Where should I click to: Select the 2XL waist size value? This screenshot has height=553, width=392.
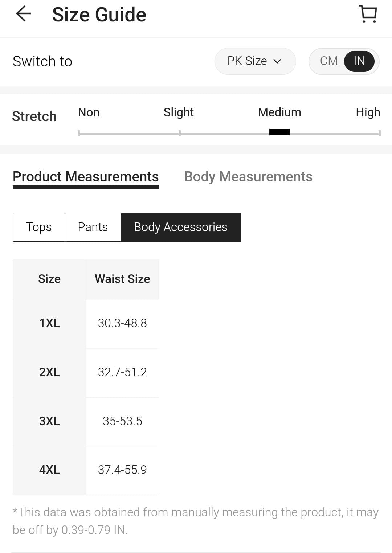pyautogui.click(x=122, y=372)
